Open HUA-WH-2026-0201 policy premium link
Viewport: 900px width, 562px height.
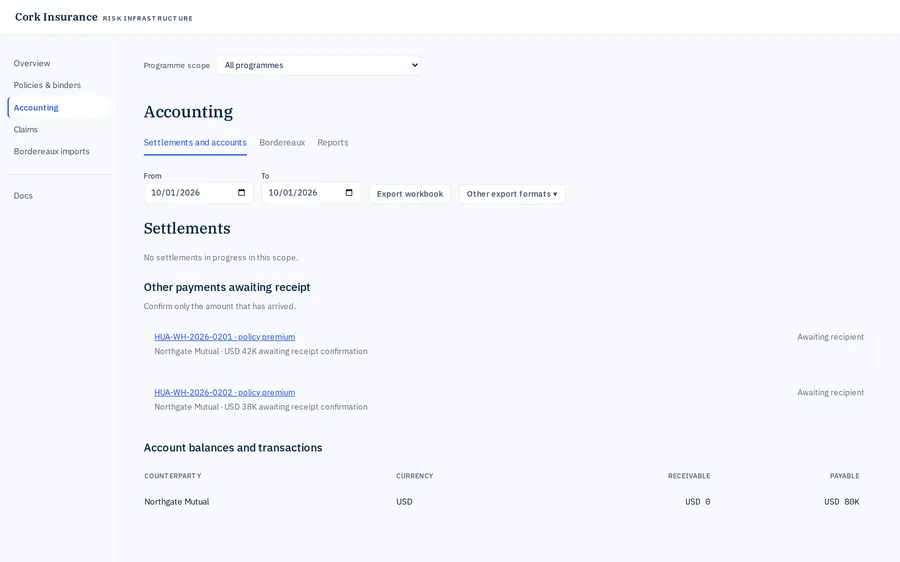pyautogui.click(x=224, y=337)
